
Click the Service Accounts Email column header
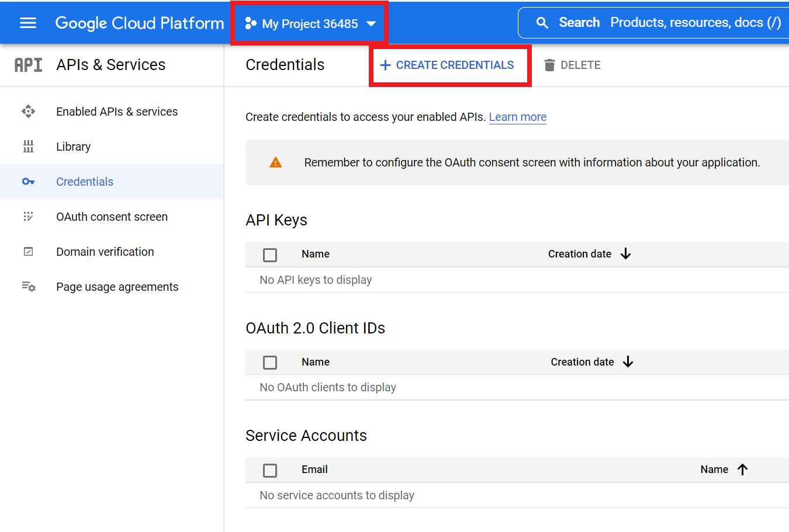314,470
